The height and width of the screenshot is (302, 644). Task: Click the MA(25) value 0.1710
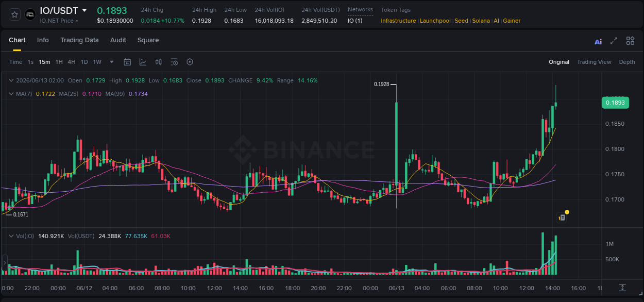click(x=92, y=94)
